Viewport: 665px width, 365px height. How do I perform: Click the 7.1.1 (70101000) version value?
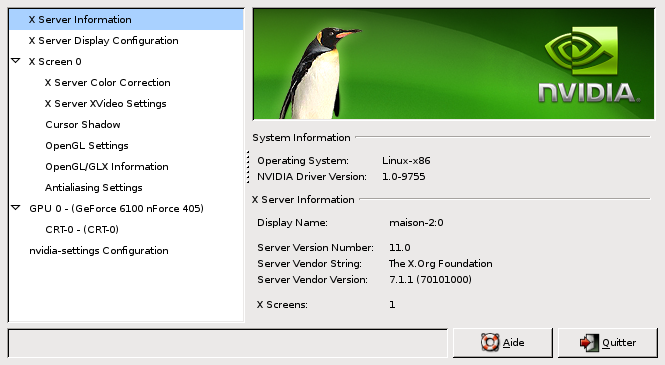(430, 280)
